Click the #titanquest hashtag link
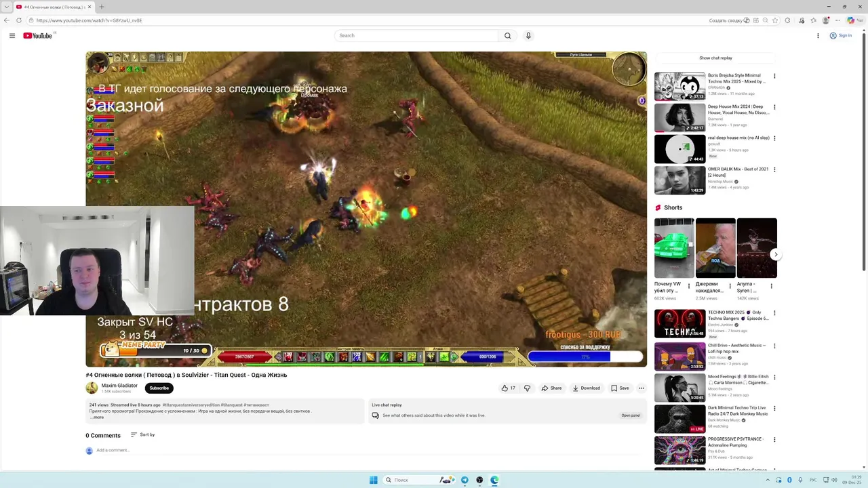The image size is (868, 488). (231, 405)
